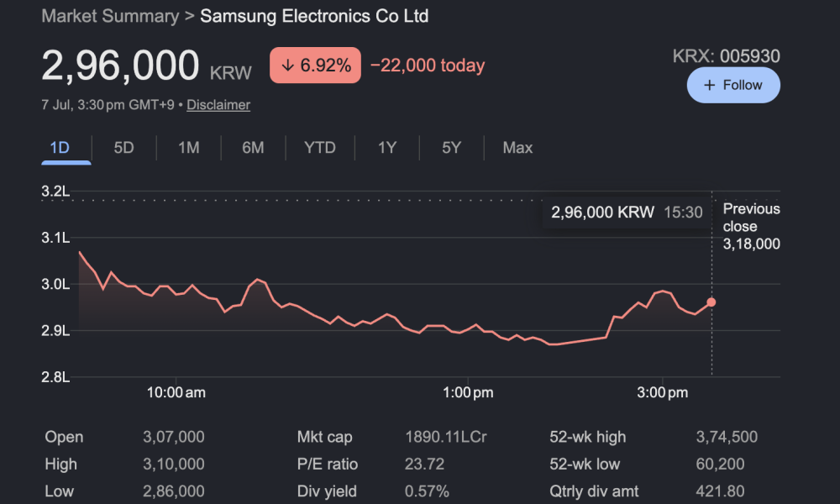This screenshot has width=840, height=504.
Task: Click the 52-wk high value 3,74,500
Action: 727,437
